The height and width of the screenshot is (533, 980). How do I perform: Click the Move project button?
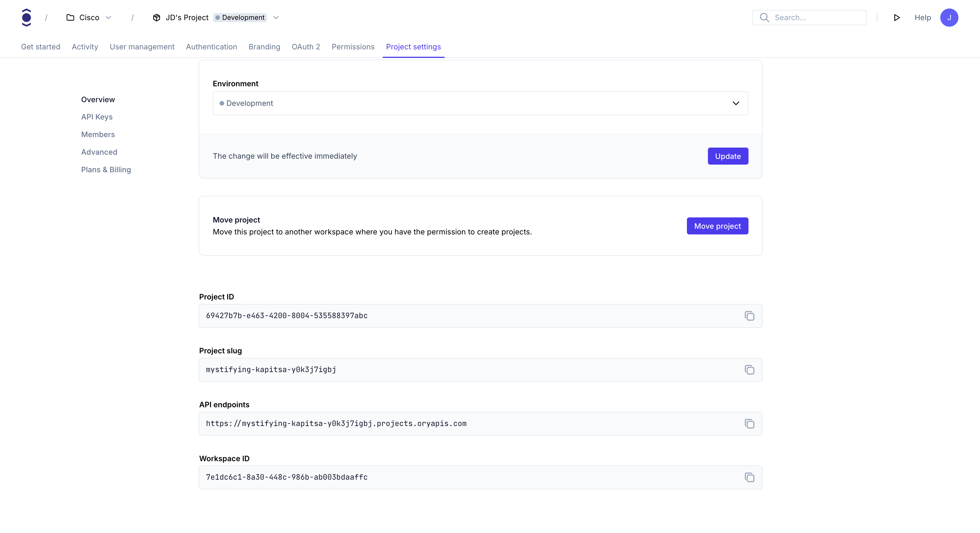(717, 226)
